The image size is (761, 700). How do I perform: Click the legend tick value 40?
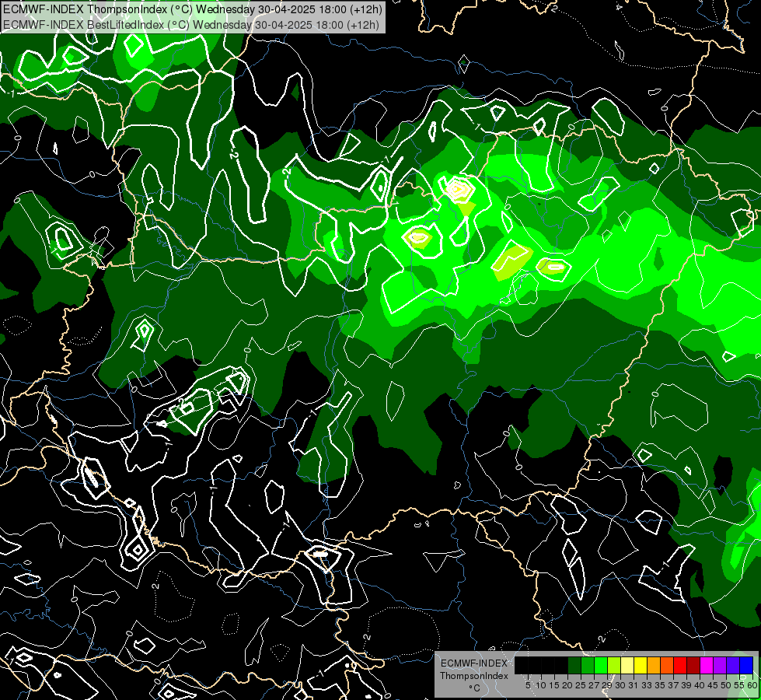[700, 685]
